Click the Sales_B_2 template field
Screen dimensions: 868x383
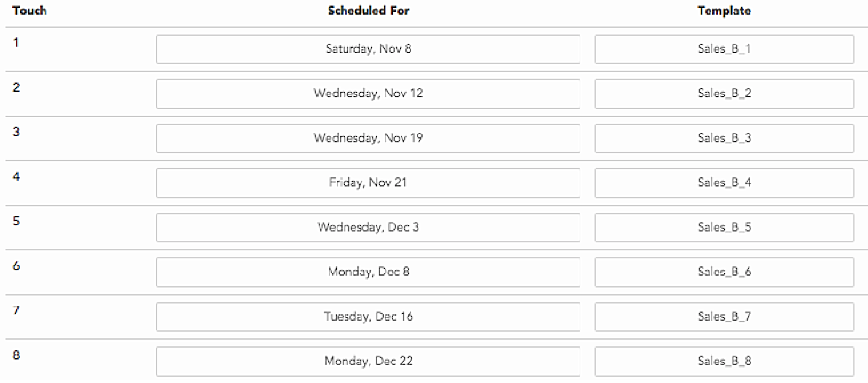point(724,94)
